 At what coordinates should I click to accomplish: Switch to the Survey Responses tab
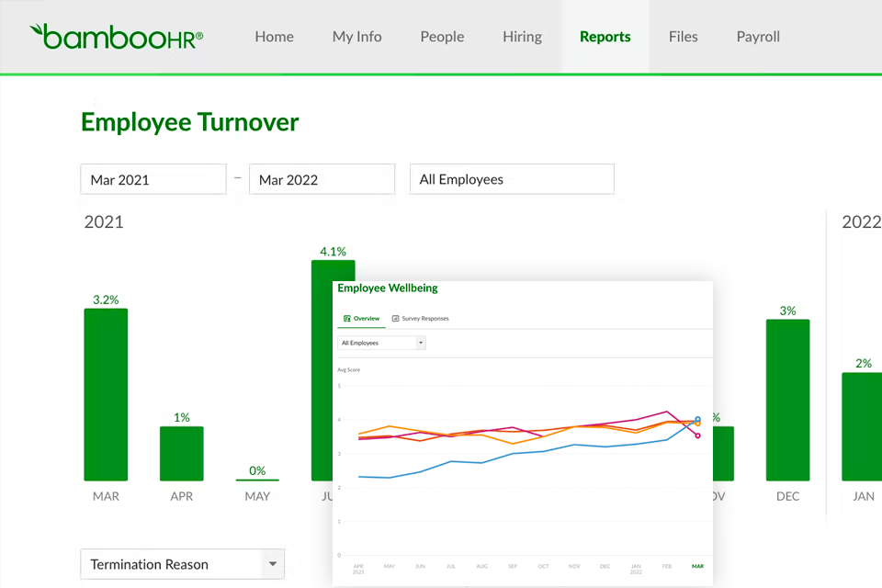420,319
